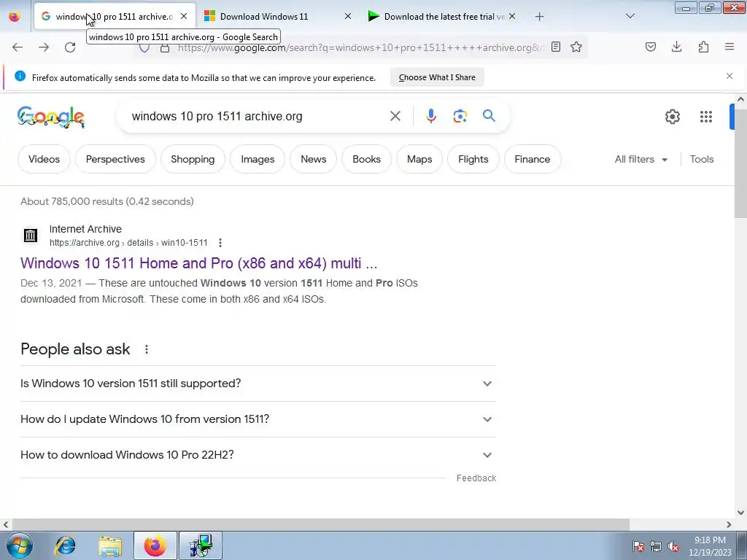This screenshot has width=747, height=560.
Task: Filter results by Images
Action: [x=258, y=160]
